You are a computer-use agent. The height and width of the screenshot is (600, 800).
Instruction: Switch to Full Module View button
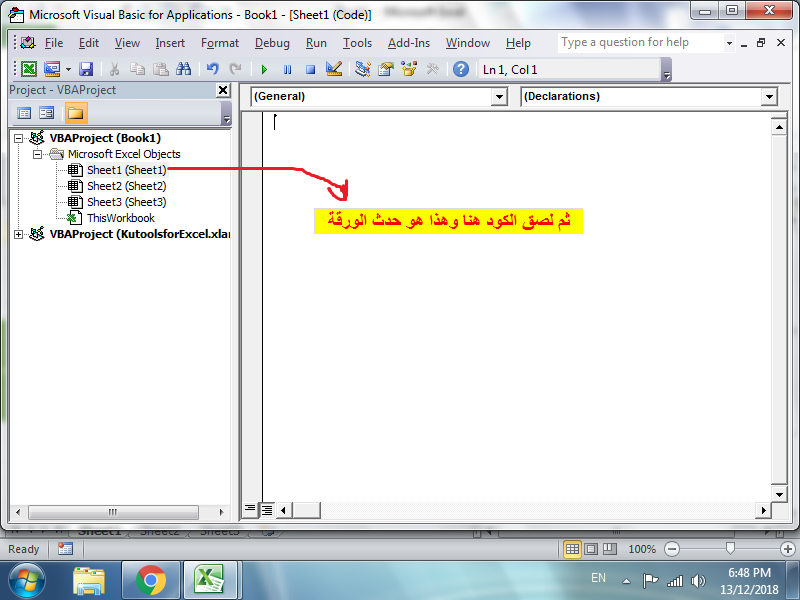[x=267, y=509]
